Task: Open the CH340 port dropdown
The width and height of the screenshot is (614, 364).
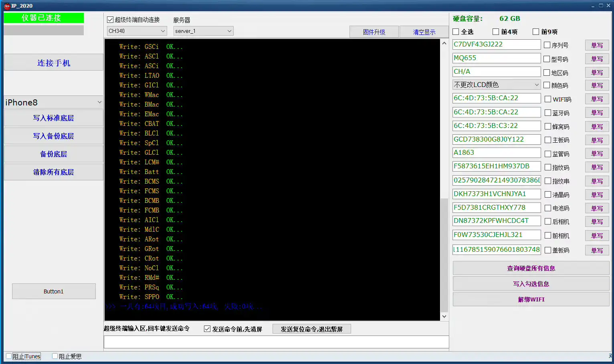Action: coord(137,31)
